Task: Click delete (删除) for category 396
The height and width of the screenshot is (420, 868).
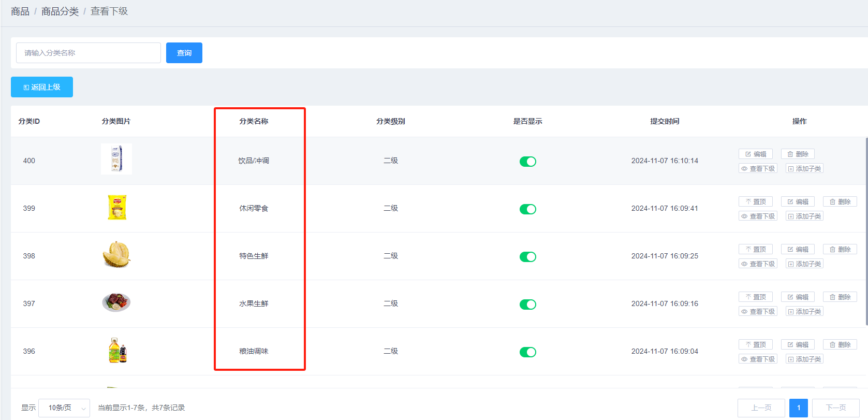Action: click(840, 344)
